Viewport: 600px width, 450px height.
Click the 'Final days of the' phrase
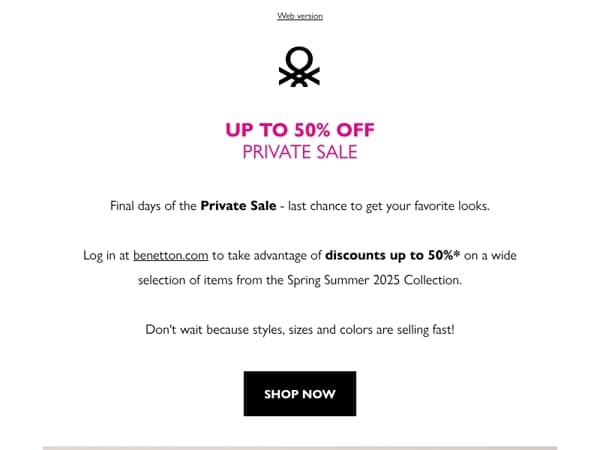click(153, 206)
